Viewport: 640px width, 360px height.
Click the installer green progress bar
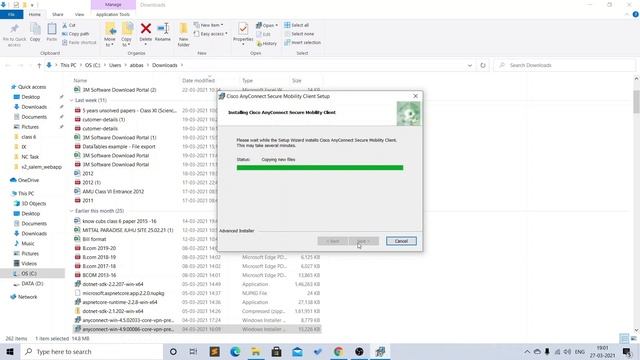[320, 167]
